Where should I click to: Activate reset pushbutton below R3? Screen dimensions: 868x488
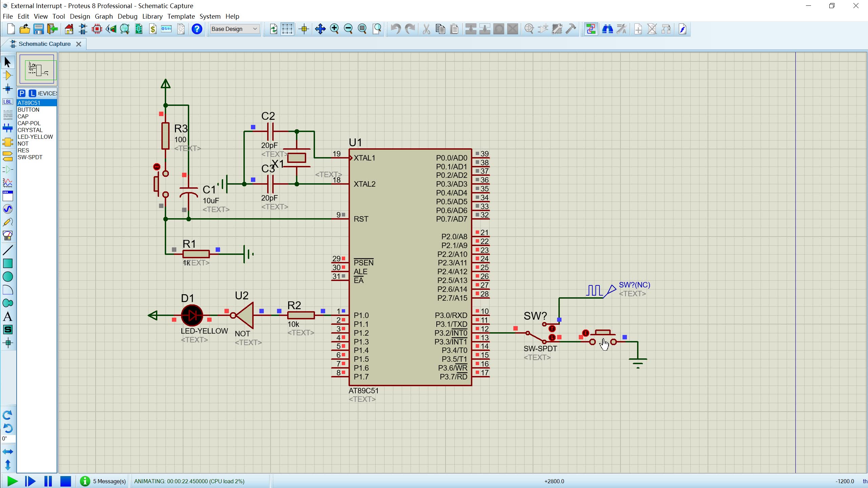point(157,167)
